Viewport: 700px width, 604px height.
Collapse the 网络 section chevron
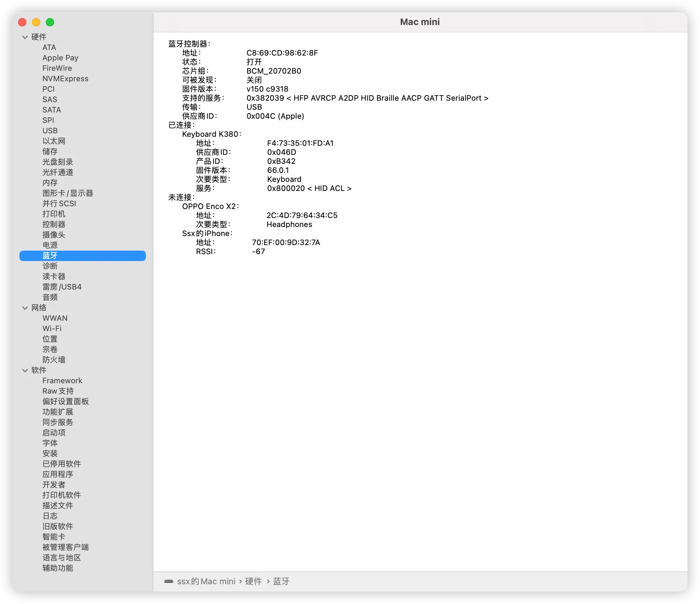coord(25,308)
